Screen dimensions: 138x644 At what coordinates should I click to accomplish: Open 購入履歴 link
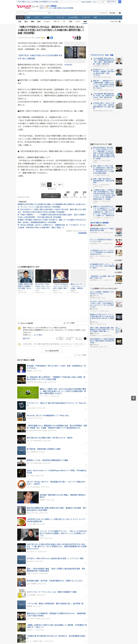click(112, 13)
